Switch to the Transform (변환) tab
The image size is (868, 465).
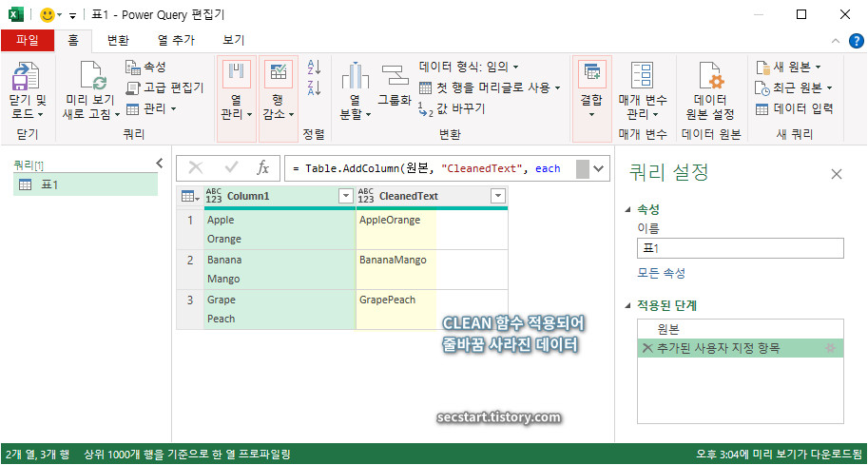point(118,40)
